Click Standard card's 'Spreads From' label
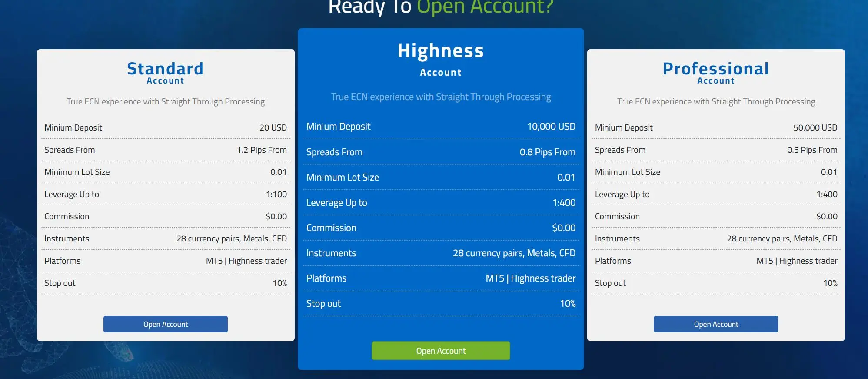 pos(70,150)
